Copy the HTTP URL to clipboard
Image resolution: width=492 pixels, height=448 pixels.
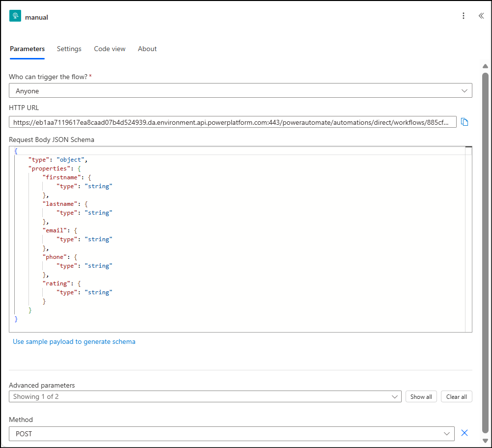[x=465, y=122]
